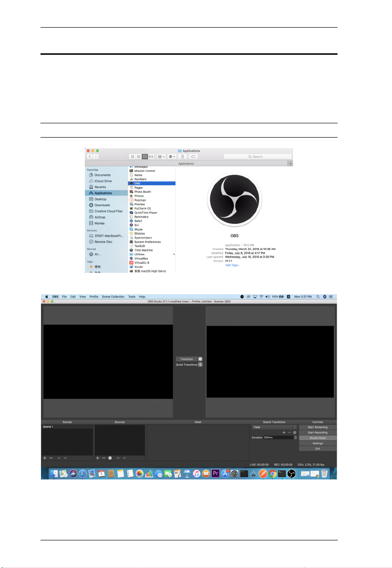Click the Add Tags link in Finder preview
The width and height of the screenshot is (392, 568).
pyautogui.click(x=232, y=265)
